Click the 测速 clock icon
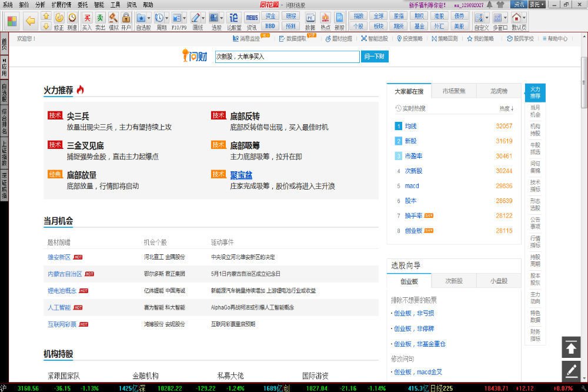 [72, 21]
